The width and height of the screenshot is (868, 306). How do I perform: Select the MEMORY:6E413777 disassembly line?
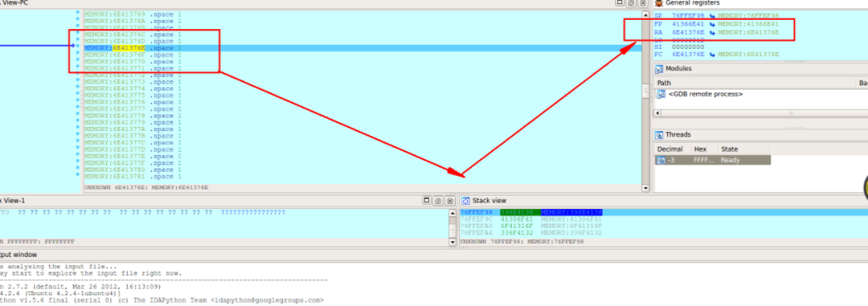point(132,109)
